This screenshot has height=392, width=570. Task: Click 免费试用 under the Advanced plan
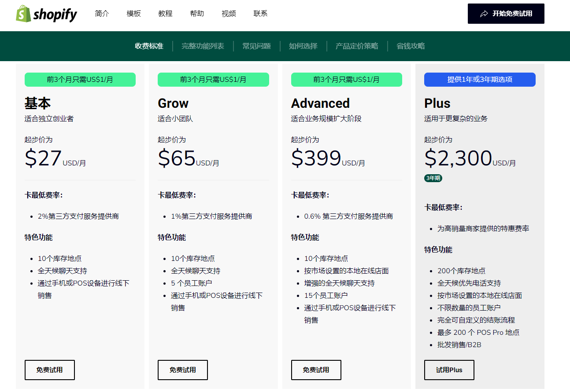[x=316, y=370]
